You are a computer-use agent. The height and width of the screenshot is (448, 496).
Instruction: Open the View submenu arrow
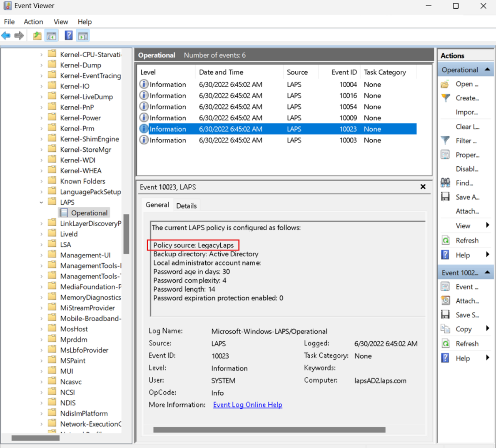487,225
